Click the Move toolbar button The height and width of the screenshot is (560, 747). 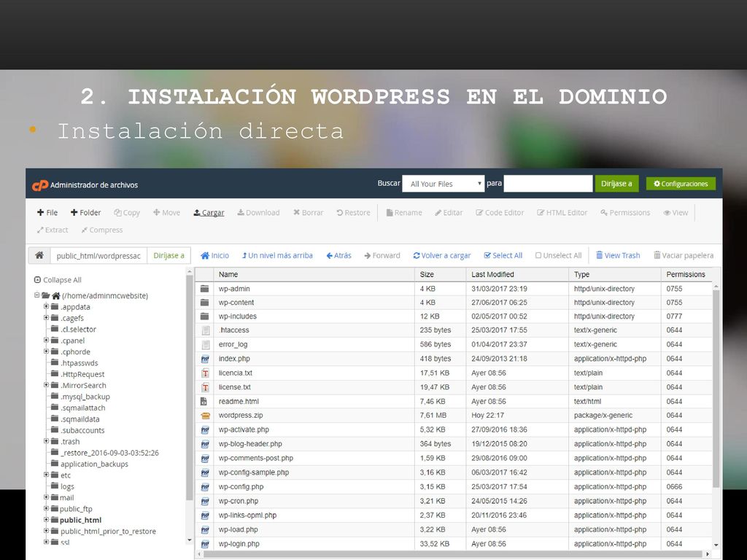[166, 213]
